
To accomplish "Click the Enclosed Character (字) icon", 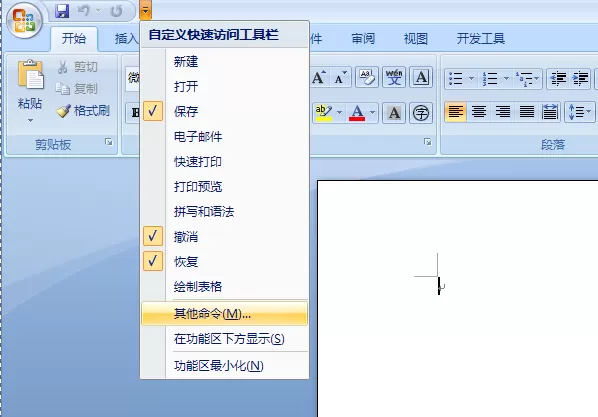I will [421, 113].
